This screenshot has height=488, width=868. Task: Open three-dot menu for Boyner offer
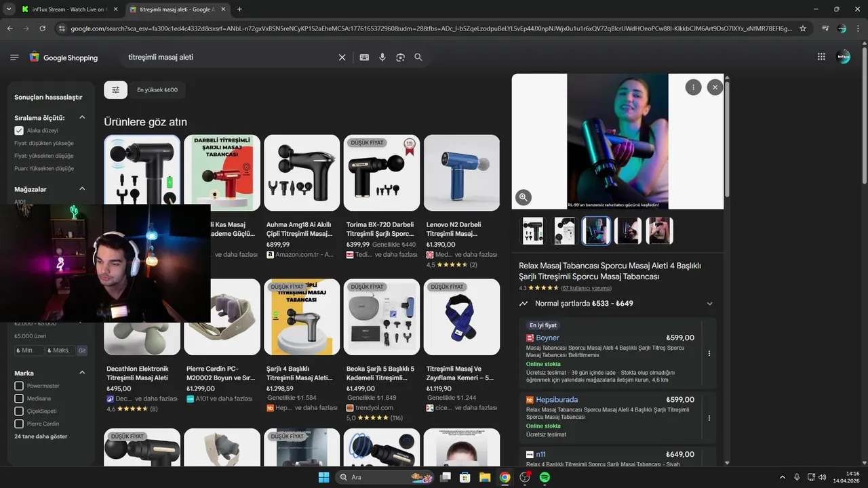pyautogui.click(x=709, y=353)
